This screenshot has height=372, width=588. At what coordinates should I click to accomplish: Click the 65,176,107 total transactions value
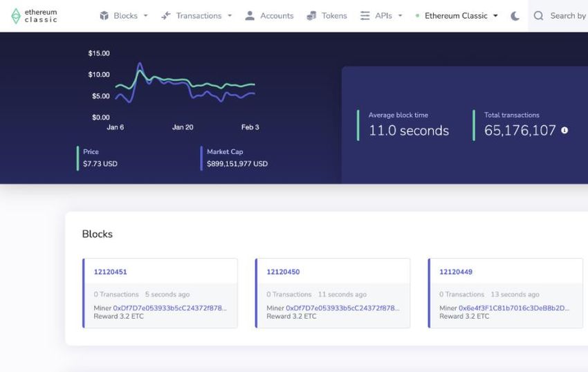520,131
